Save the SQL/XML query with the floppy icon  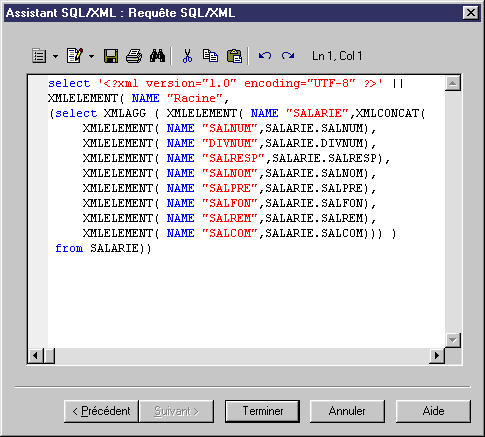coord(111,56)
